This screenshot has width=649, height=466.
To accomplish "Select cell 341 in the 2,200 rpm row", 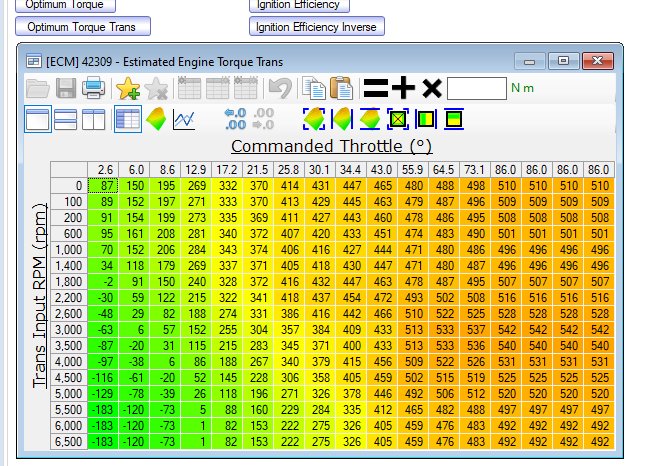I will (x=258, y=298).
